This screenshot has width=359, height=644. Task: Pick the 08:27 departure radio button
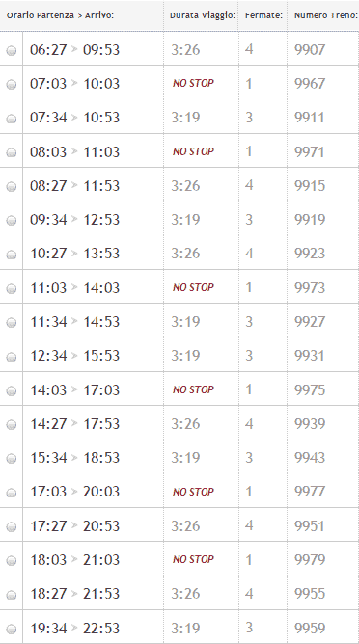(12, 187)
